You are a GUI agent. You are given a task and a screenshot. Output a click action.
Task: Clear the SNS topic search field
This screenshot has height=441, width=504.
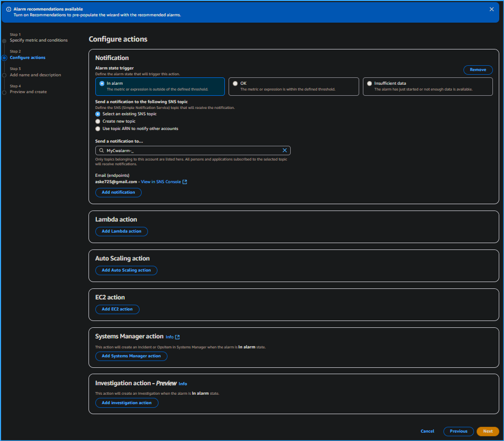click(284, 150)
